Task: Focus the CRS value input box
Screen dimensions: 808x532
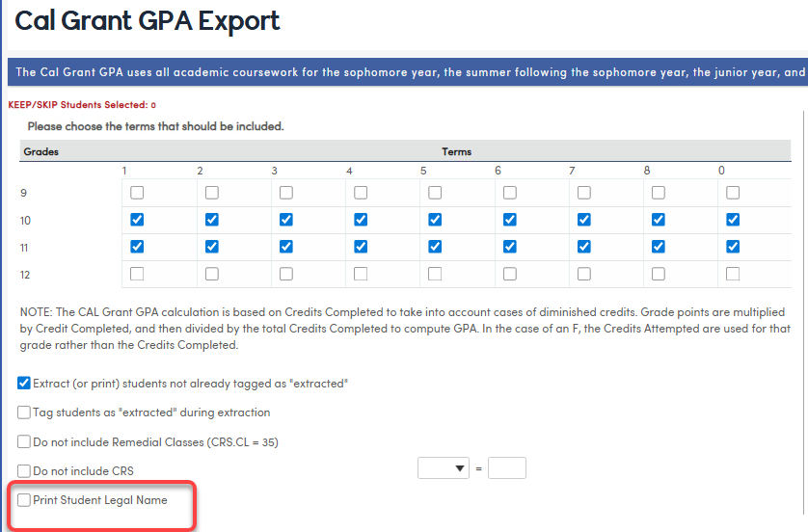Action: click(507, 468)
